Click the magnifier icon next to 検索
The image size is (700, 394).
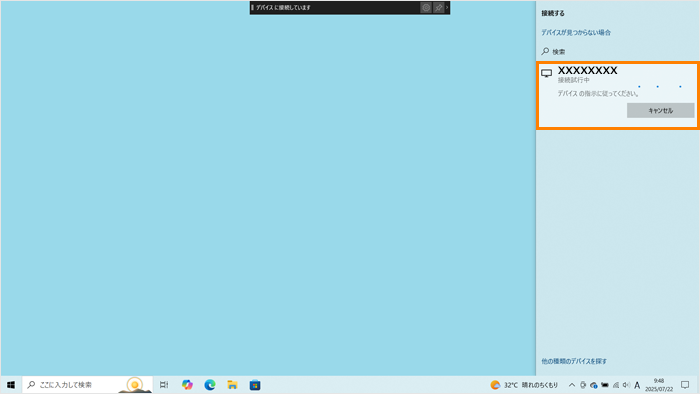tap(545, 51)
